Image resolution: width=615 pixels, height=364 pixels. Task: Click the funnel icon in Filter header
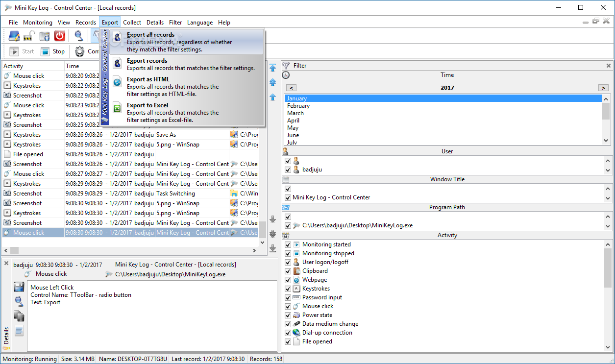(x=286, y=66)
